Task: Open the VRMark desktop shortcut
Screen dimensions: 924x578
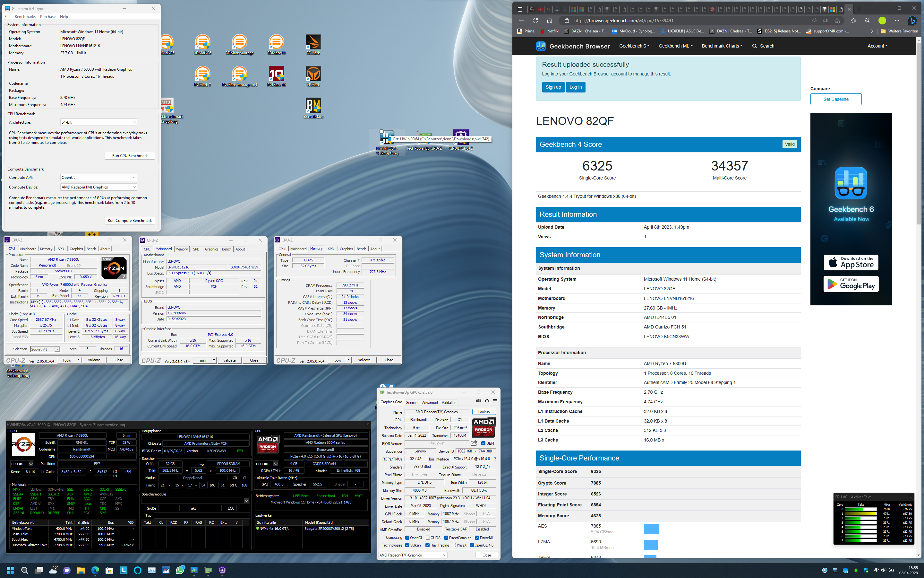Action: [x=313, y=76]
